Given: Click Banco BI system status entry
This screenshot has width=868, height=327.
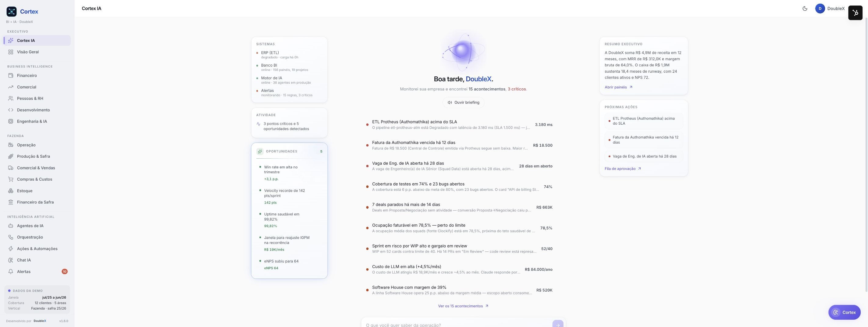Looking at the screenshot, I should click(289, 68).
